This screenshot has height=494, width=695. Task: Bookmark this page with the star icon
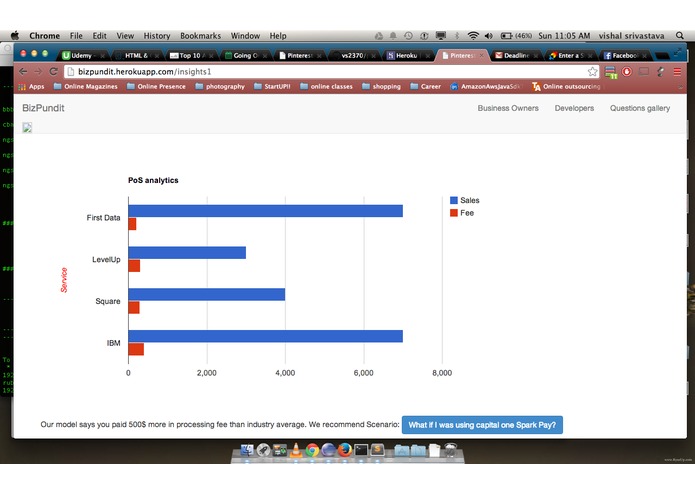(592, 71)
